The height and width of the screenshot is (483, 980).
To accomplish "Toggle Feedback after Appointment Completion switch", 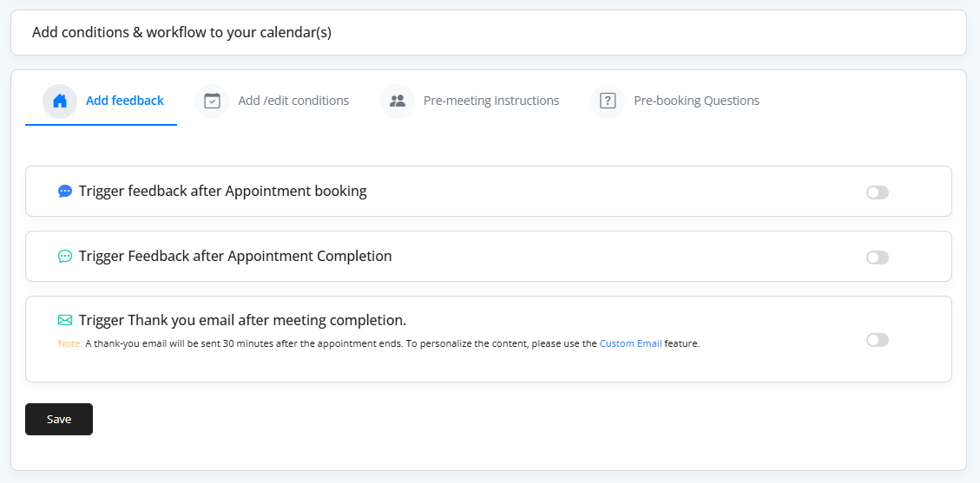I will 877,258.
